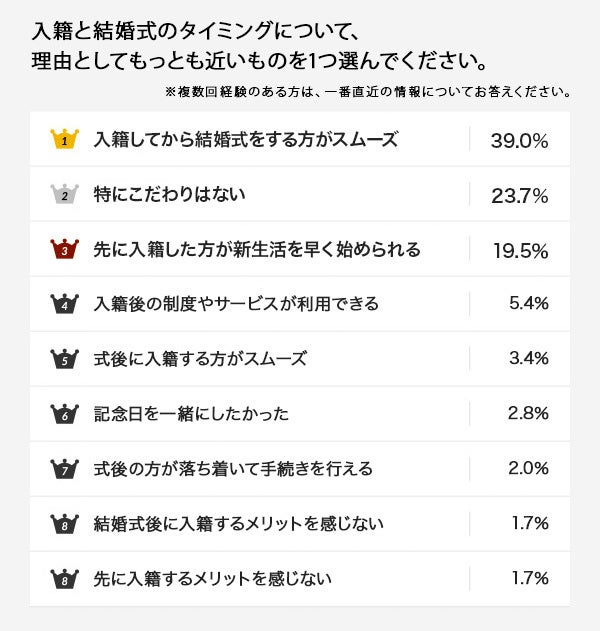Select the 入籍後の制度やサービスが利用できる text
Image resolution: width=600 pixels, height=631 pixels.
point(236,304)
